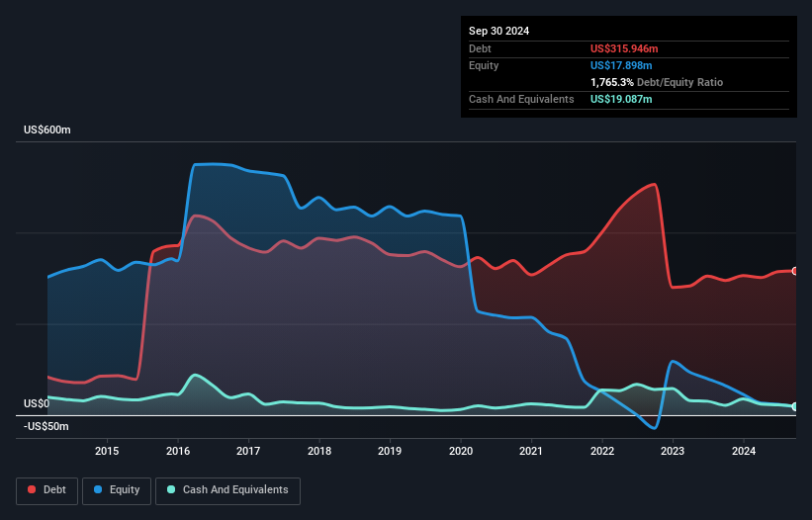Click the US$600m y-axis label
The image size is (812, 520).
tap(47, 130)
